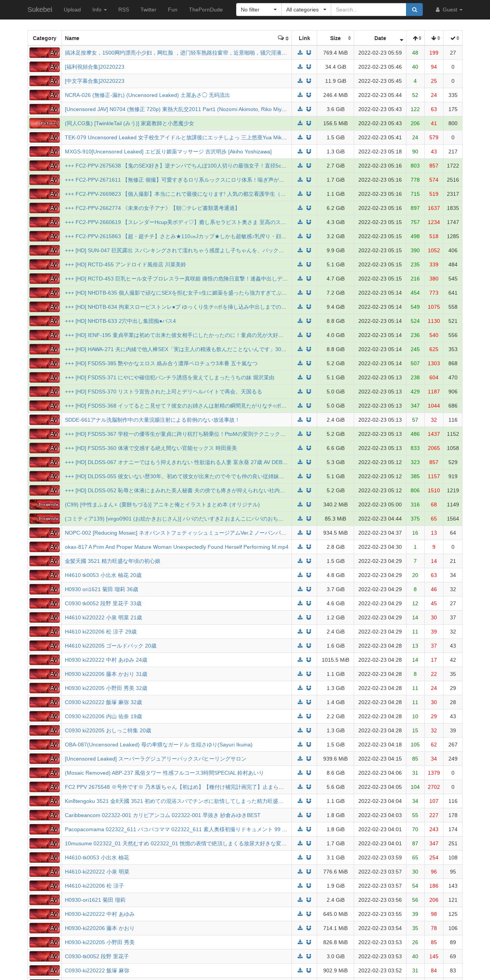Open the H0930-ori1621 torrent page

point(95,900)
